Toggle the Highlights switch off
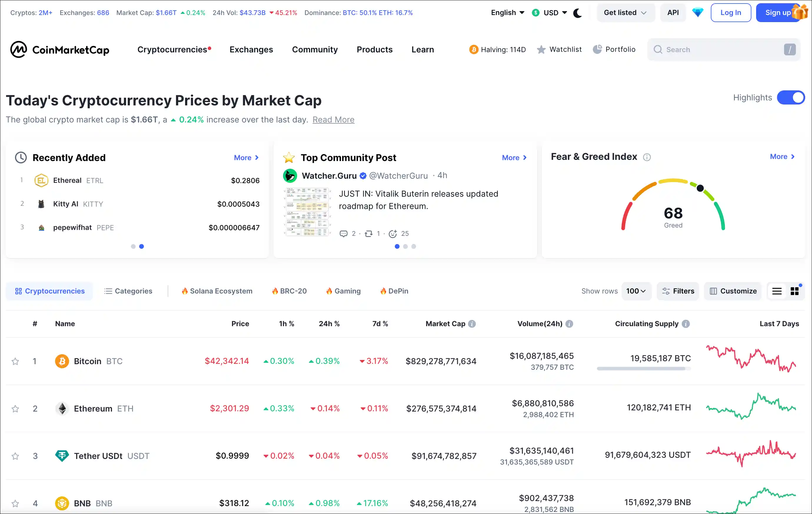The height and width of the screenshot is (514, 812). (791, 97)
